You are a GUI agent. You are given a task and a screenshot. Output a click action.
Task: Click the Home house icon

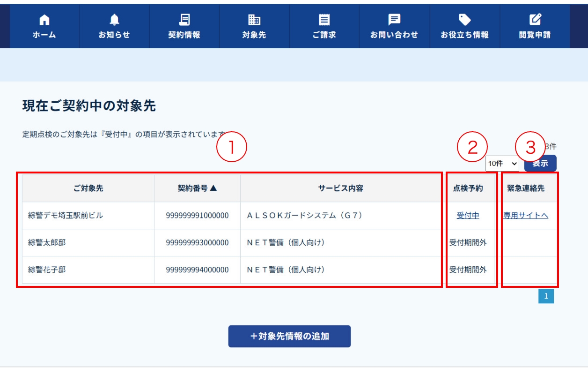(44, 20)
